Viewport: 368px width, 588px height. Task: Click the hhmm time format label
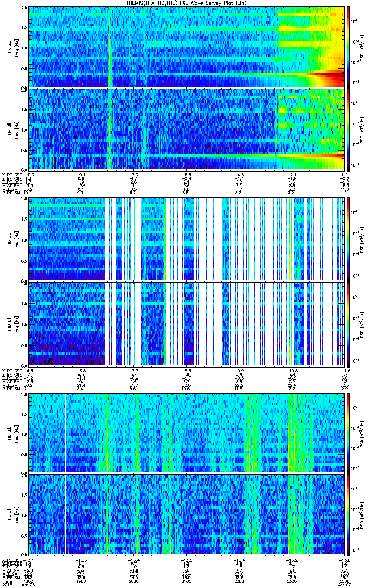coord(8,580)
